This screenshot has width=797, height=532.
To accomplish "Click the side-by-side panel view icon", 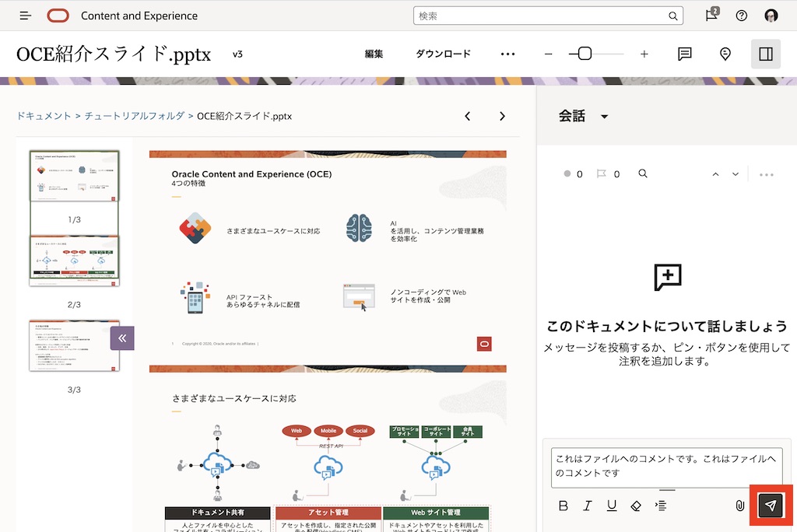I will point(765,54).
